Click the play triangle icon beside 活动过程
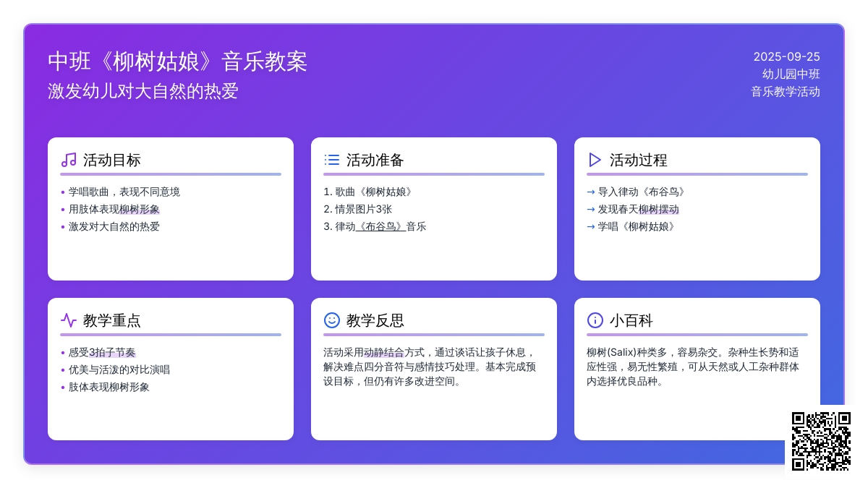The height and width of the screenshot is (488, 868). click(595, 160)
